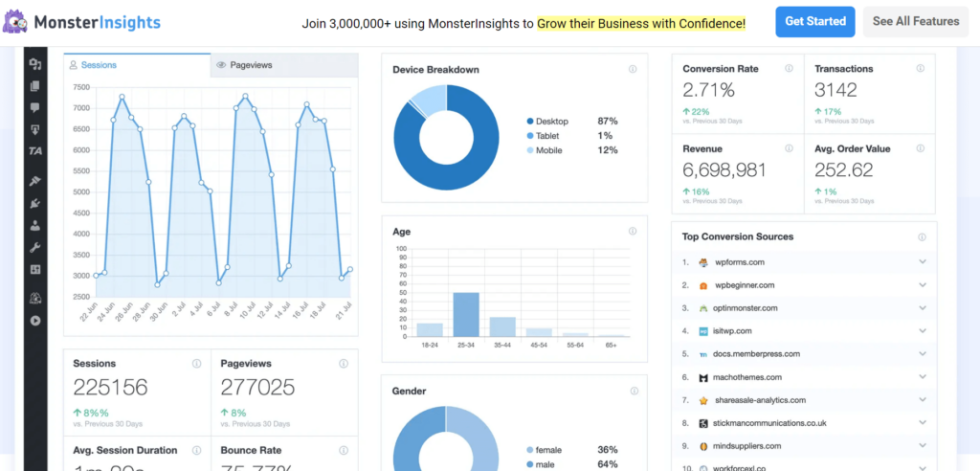Click the isitwp.com source name

733,331
